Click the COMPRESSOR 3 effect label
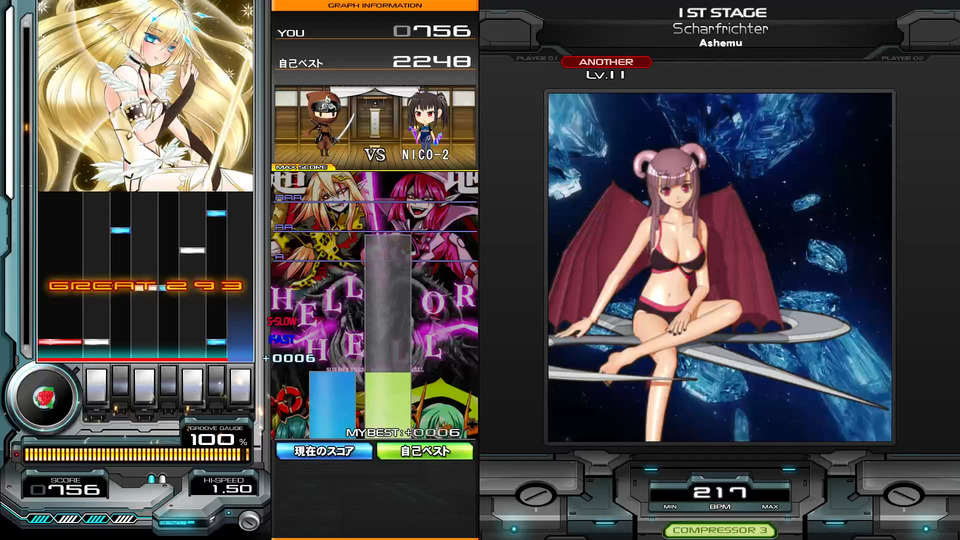The width and height of the screenshot is (960, 540). coord(719,530)
